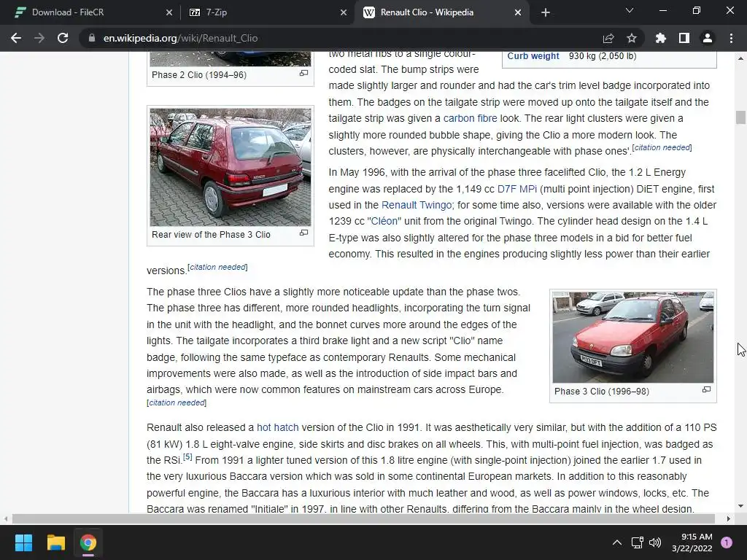Open the Extensions puzzle icon
Screen dimensions: 747x560
pos(661,38)
